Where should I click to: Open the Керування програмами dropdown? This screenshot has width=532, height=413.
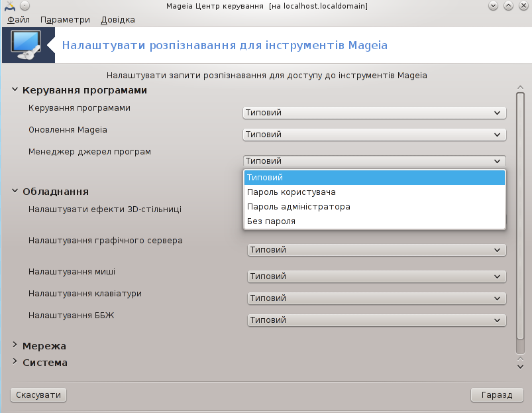point(374,113)
